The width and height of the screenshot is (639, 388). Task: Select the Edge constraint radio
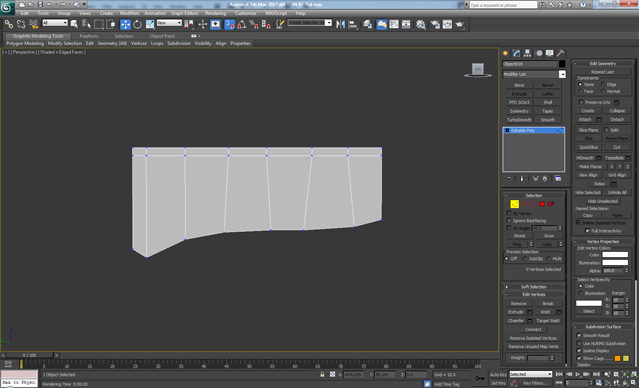pyautogui.click(x=603, y=84)
